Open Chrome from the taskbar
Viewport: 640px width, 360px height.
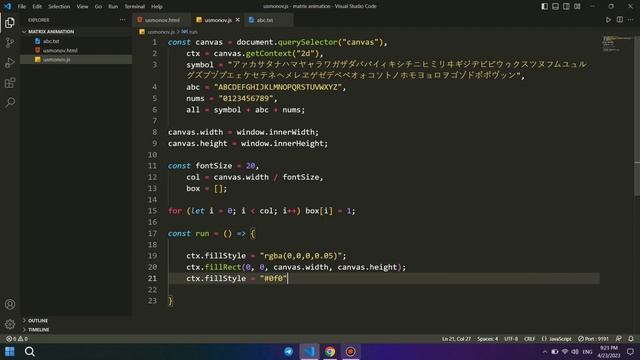click(x=330, y=351)
